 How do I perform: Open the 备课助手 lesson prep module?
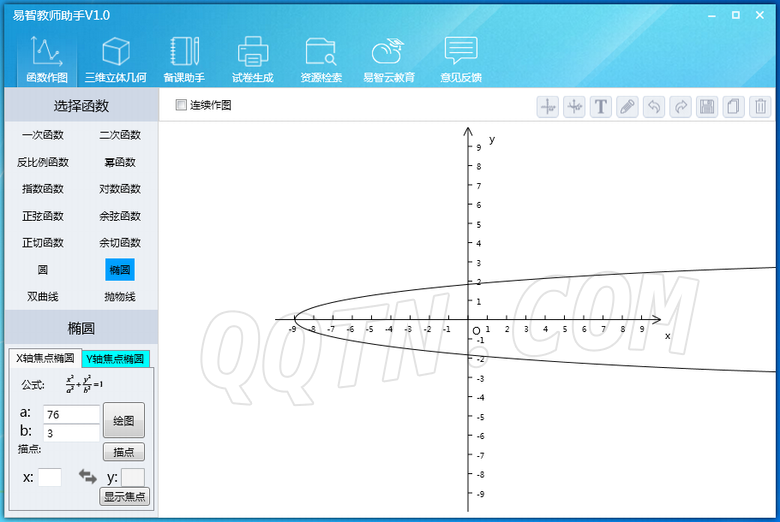pos(184,59)
